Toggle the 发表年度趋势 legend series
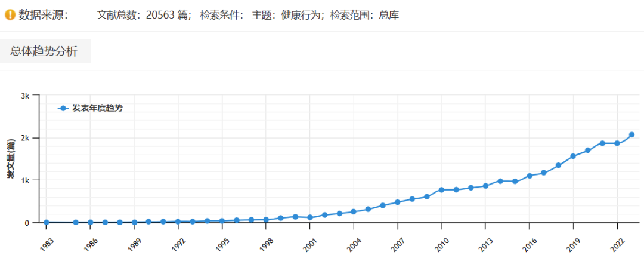644x261 pixels. [x=90, y=108]
